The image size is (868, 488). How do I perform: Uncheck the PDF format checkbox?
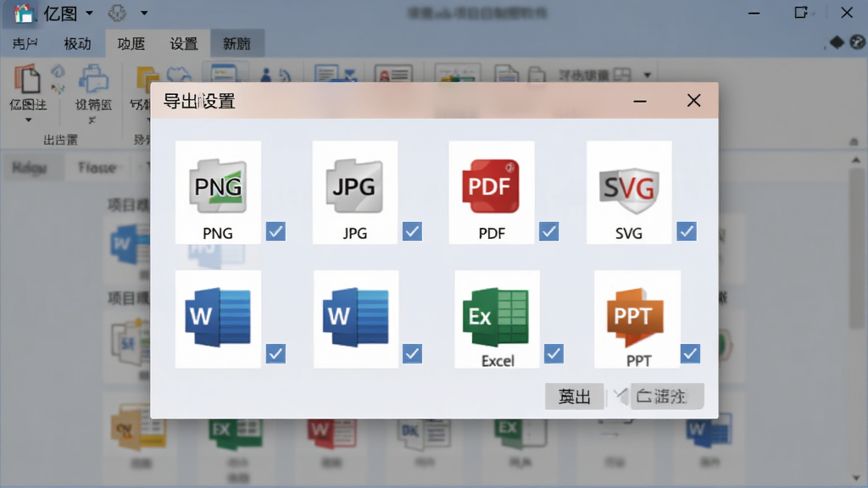click(549, 231)
